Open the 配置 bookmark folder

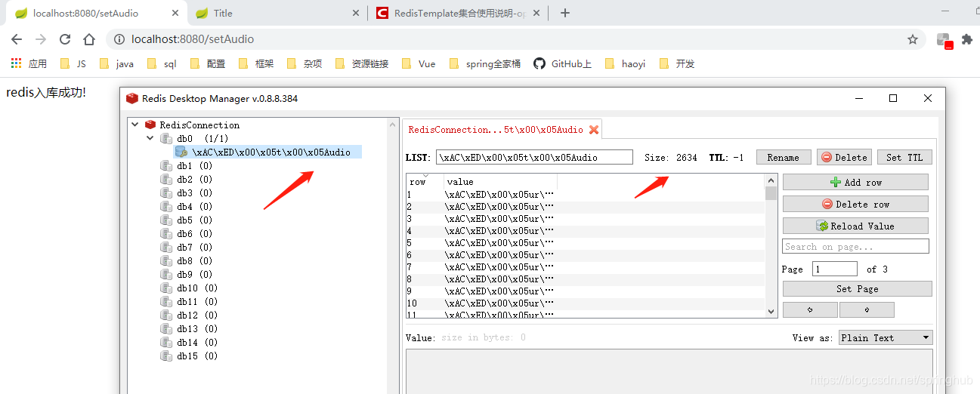click(x=208, y=64)
